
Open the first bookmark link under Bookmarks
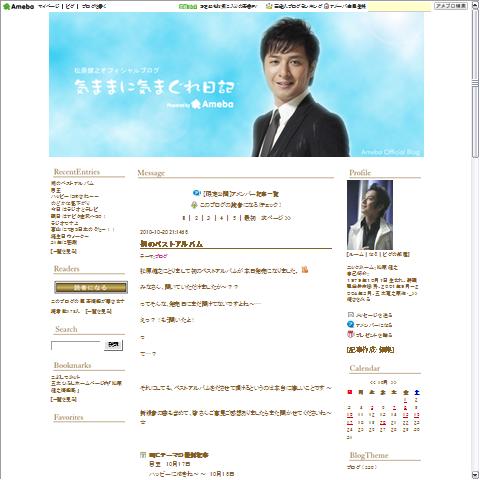(x=66, y=377)
